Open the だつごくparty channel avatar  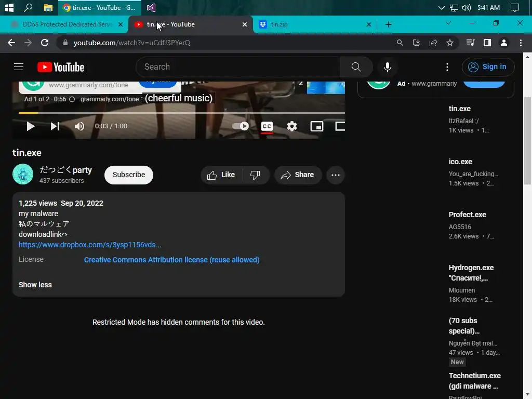pyautogui.click(x=23, y=175)
